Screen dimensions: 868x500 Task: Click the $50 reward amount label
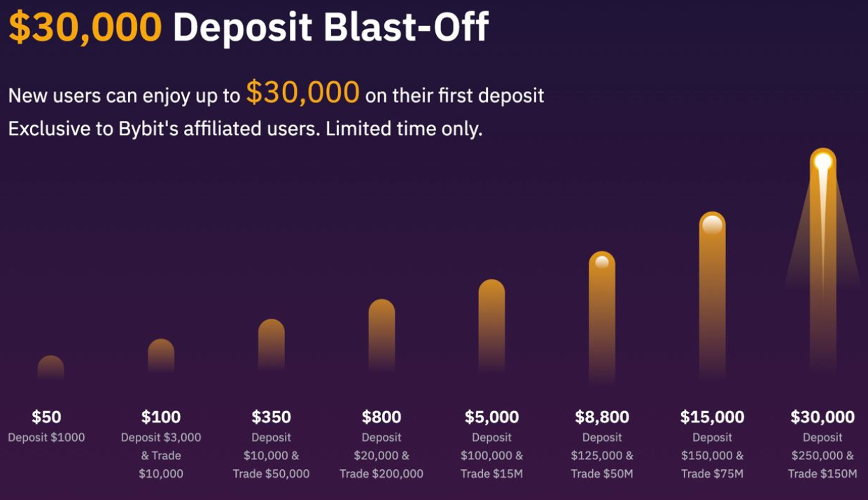click(x=46, y=417)
